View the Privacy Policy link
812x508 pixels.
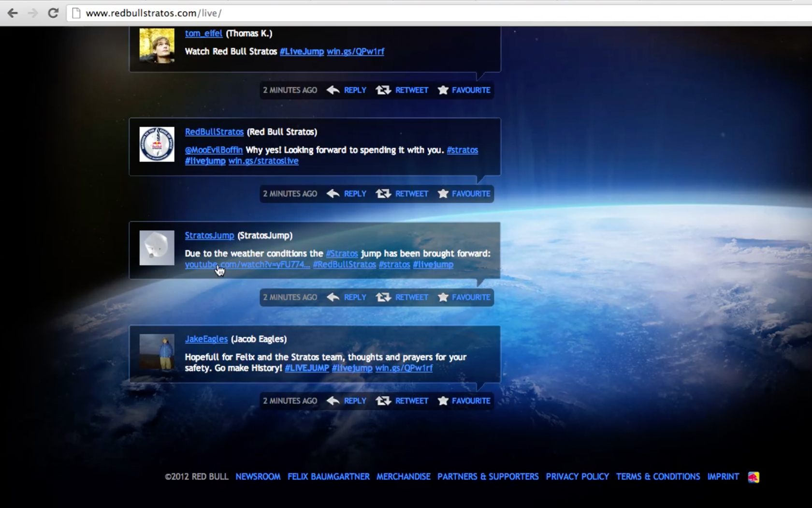coord(577,477)
